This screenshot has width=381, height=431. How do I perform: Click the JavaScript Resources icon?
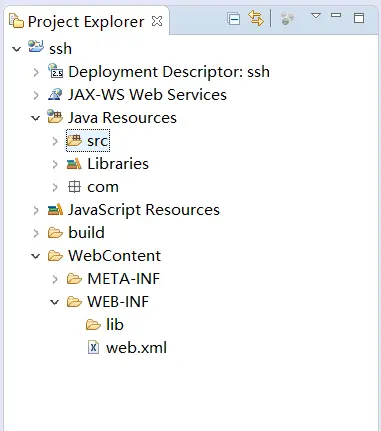pos(55,209)
